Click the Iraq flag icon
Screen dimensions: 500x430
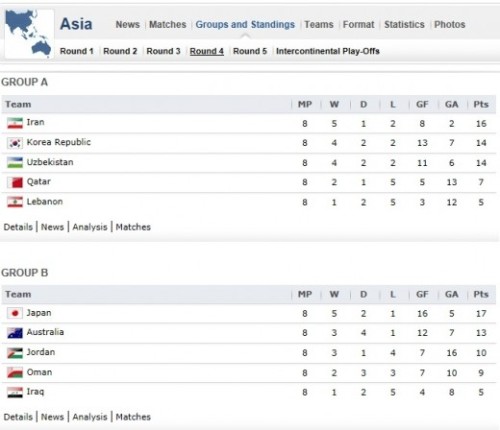coord(15,392)
